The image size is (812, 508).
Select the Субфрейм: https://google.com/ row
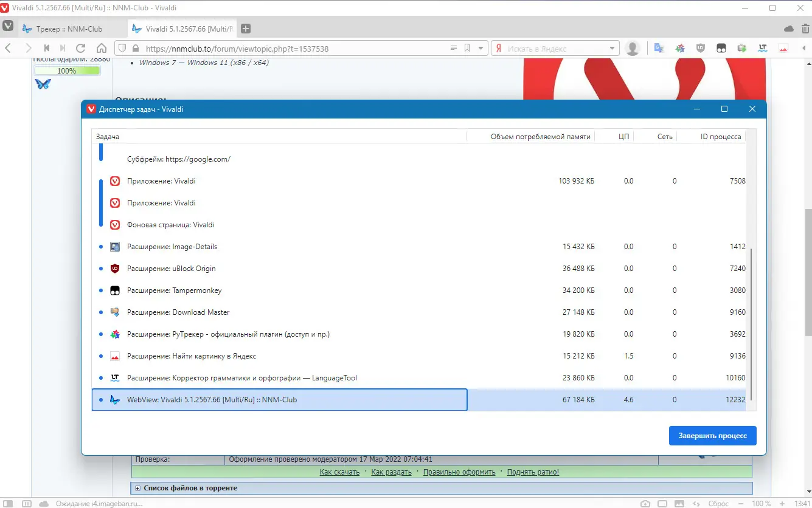pos(419,159)
